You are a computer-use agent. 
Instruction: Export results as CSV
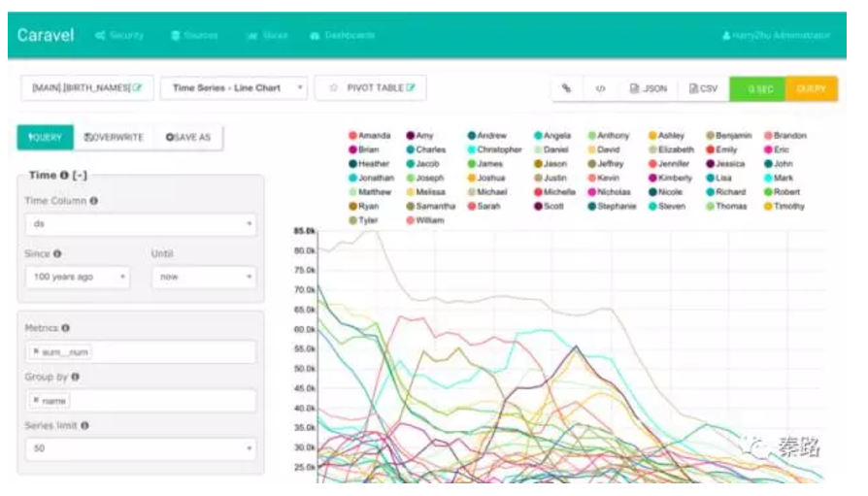[x=704, y=88]
